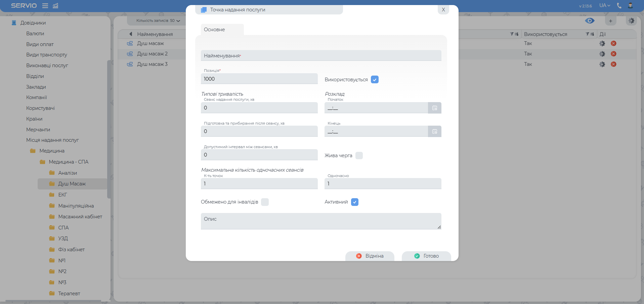Click red delete icon for Душ масаж 2
Screen dimensions: 644x304
[x=613, y=54]
